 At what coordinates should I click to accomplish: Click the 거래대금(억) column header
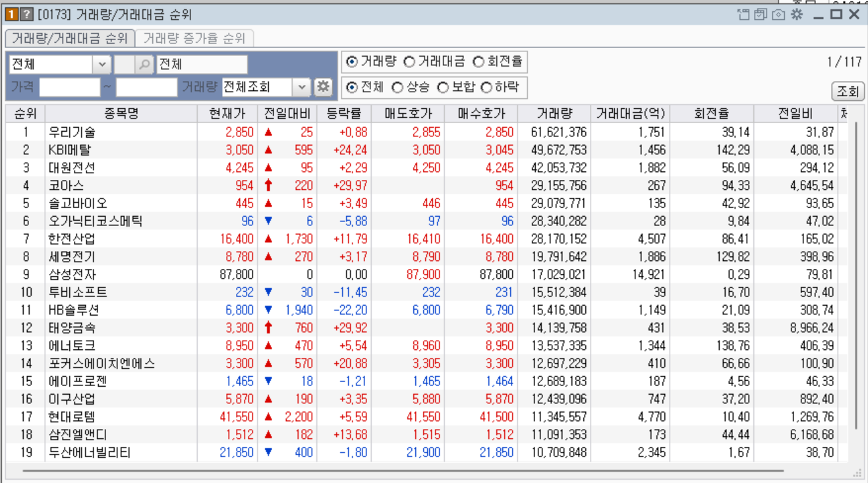point(631,113)
